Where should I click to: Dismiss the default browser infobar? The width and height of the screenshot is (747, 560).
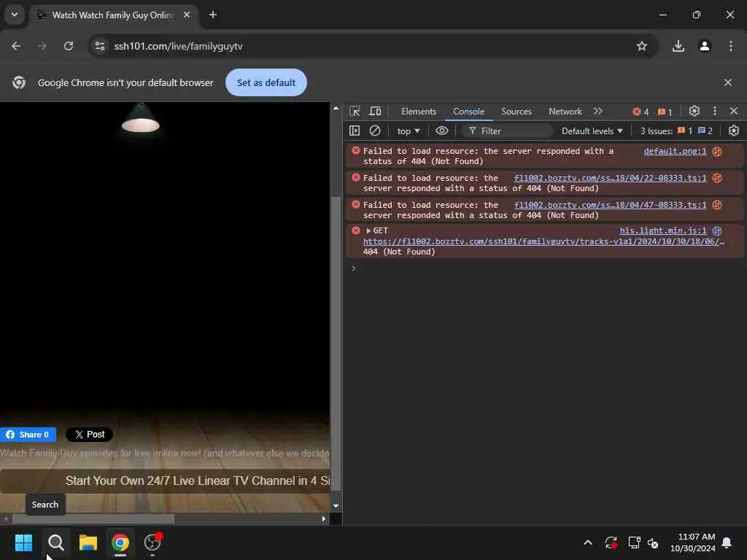tap(728, 82)
